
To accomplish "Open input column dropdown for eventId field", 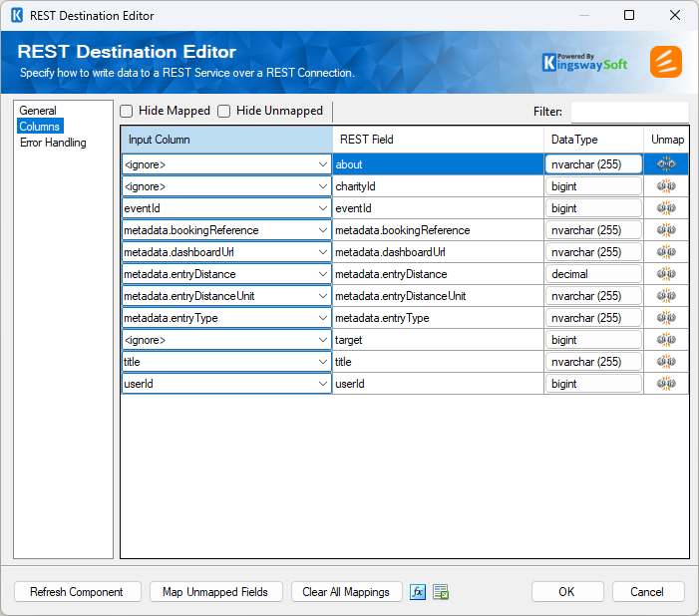I will click(323, 208).
